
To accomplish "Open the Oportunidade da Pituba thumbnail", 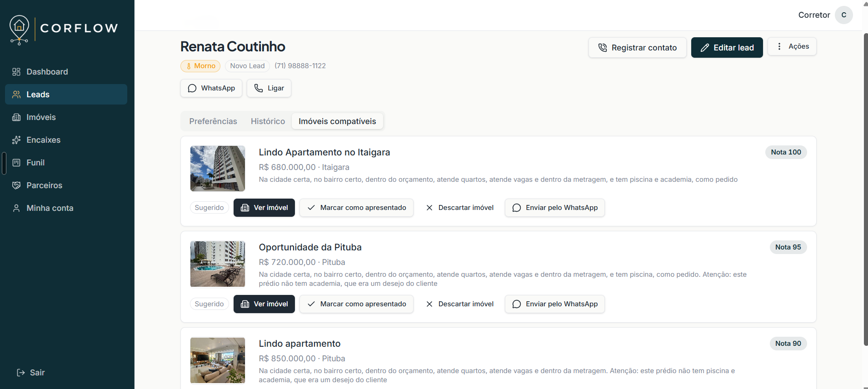I will pos(218,264).
